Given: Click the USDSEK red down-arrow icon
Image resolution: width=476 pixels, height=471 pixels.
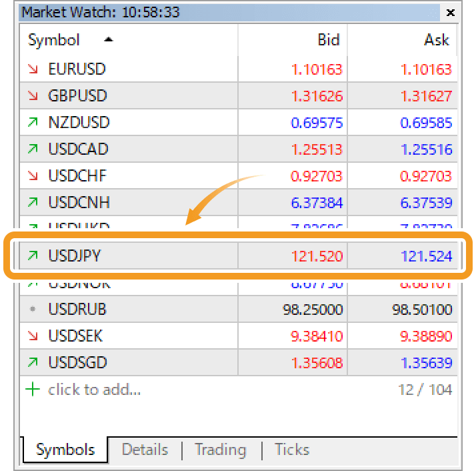Looking at the screenshot, I should click(33, 336).
